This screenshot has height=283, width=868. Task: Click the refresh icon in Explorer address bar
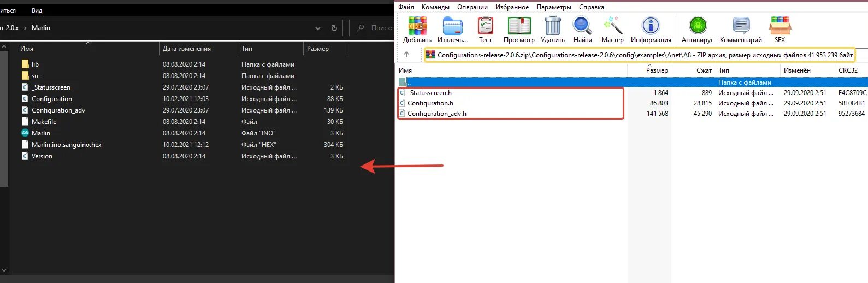click(334, 28)
